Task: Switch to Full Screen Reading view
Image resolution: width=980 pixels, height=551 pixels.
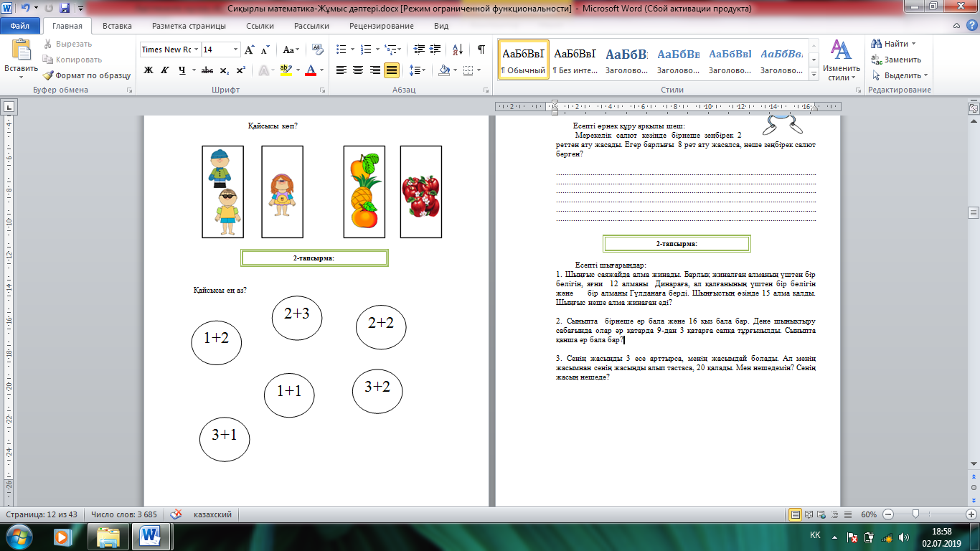Action: 809,514
